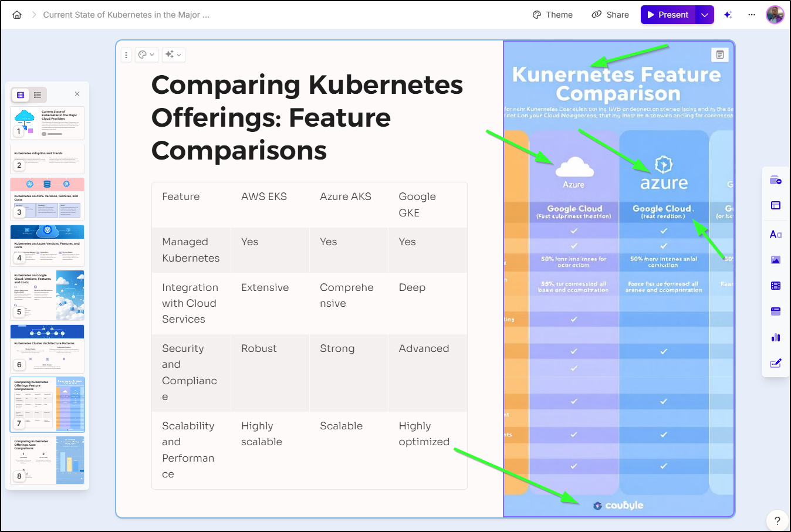The image size is (791, 532).
Task: Click the "Integration with Cloud Services" cell
Action: click(x=191, y=303)
